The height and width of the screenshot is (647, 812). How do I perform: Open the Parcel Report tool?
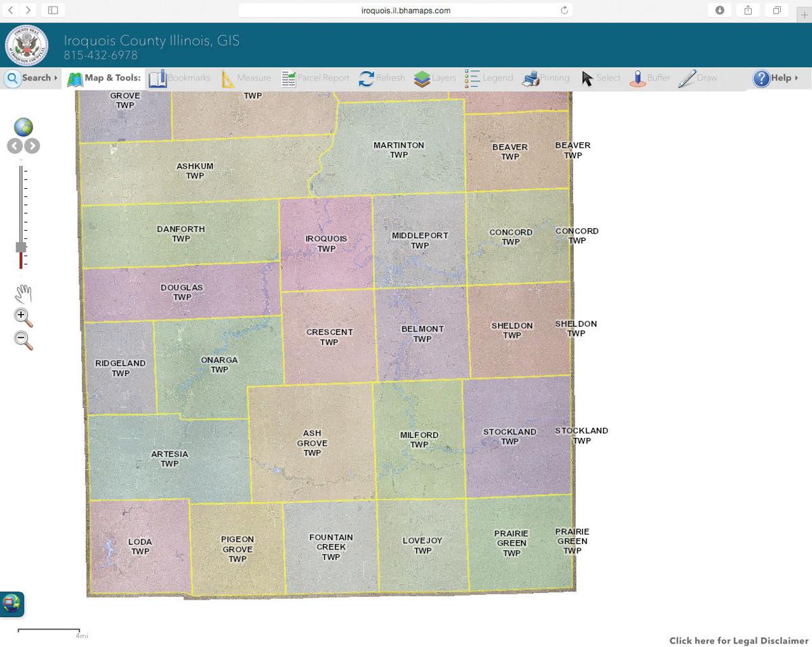(x=315, y=78)
